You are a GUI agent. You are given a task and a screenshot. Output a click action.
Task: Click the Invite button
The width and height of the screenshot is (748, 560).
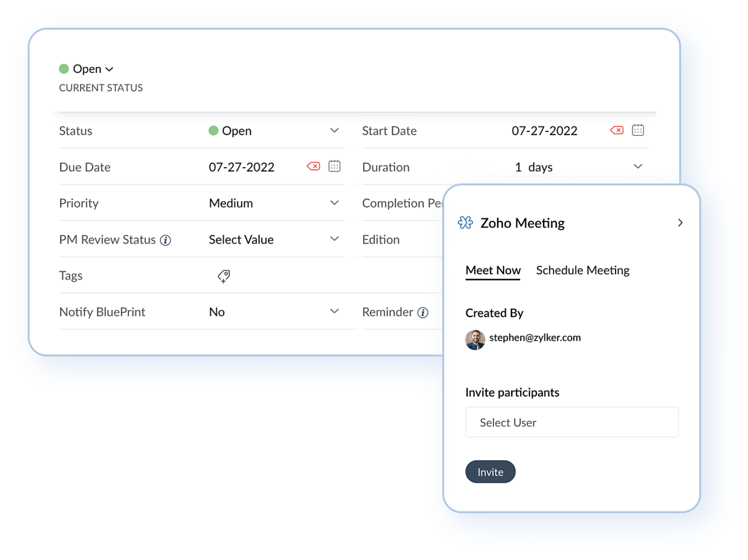[x=490, y=472]
